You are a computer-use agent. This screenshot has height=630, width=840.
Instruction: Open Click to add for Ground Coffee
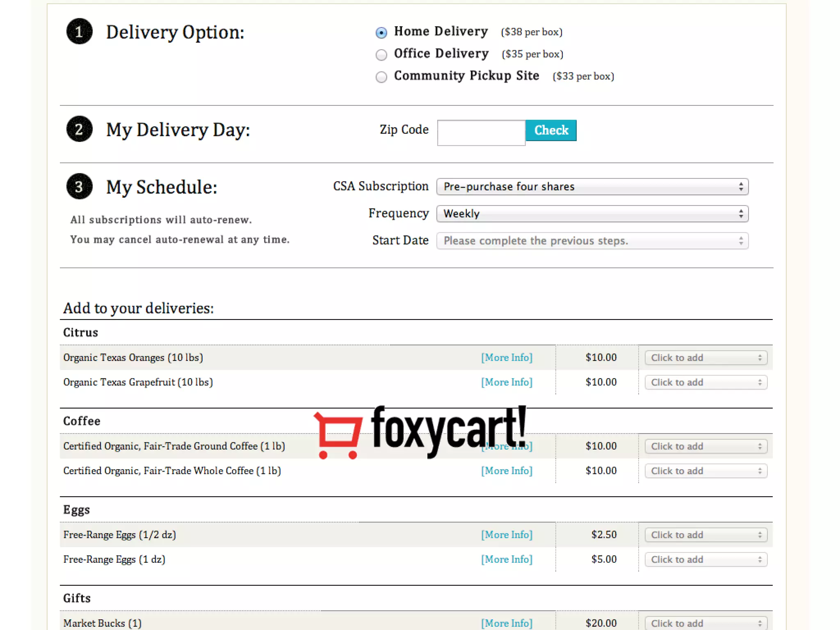(705, 446)
